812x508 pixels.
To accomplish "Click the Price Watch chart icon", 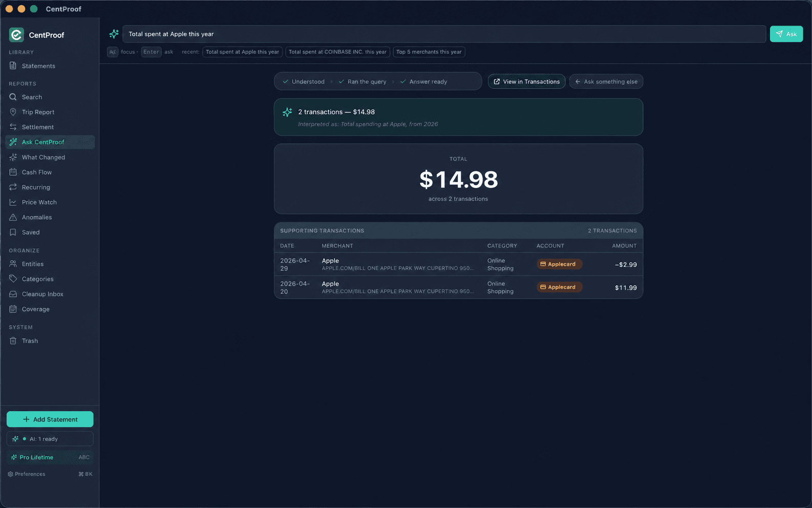I will [x=13, y=202].
